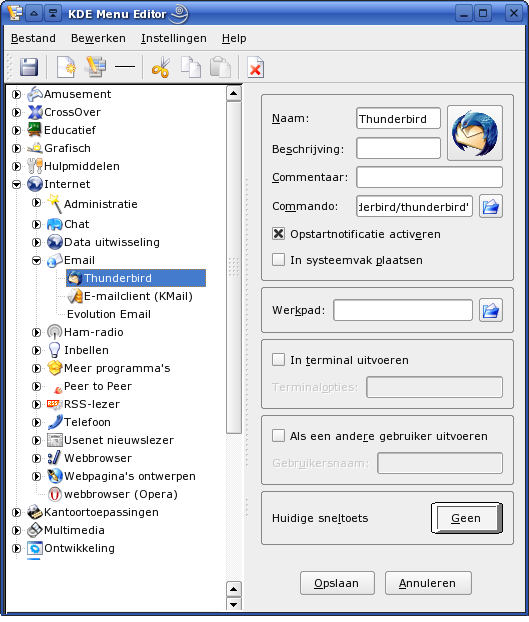This screenshot has height=622, width=529.
Task: Click the Educatief category chalkboard icon
Action: point(35,130)
